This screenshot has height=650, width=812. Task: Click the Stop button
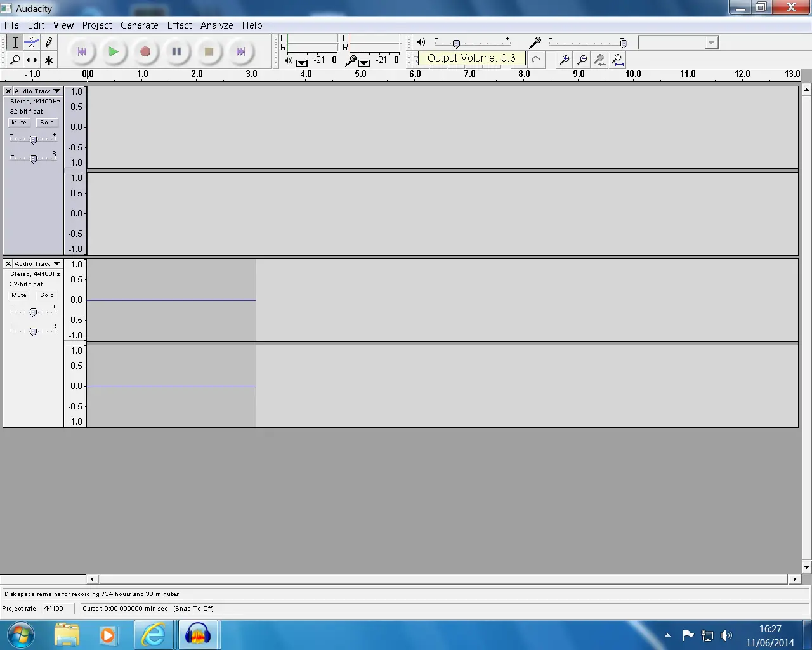point(209,51)
